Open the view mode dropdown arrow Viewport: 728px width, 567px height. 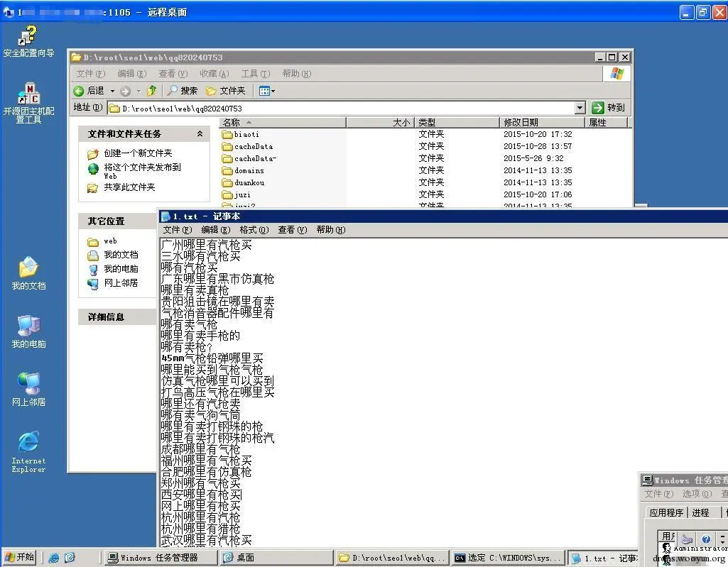[273, 91]
